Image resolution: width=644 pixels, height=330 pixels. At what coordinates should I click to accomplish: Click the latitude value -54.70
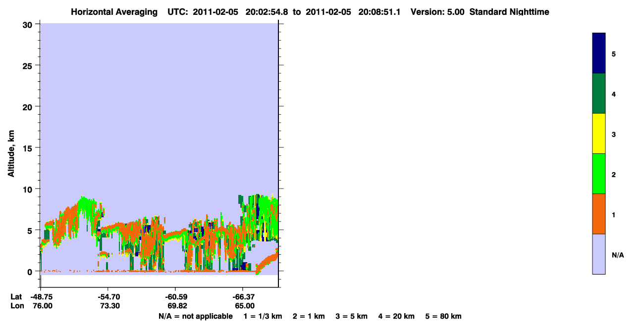[x=107, y=297]
